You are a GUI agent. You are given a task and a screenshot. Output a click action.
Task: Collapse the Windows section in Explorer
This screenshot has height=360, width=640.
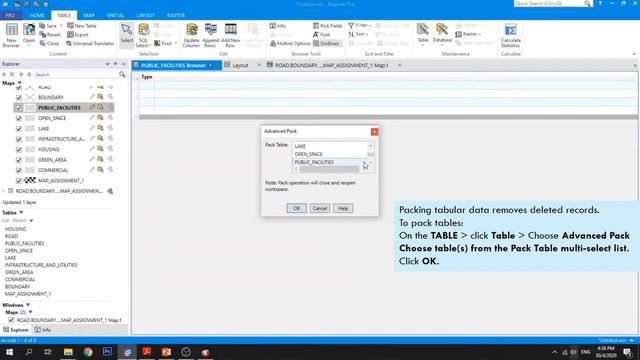tap(28, 305)
